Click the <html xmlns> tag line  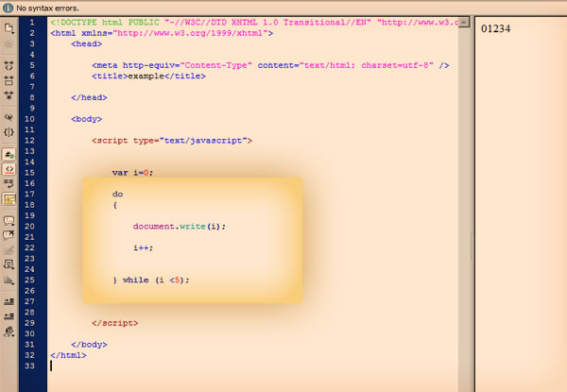point(162,33)
